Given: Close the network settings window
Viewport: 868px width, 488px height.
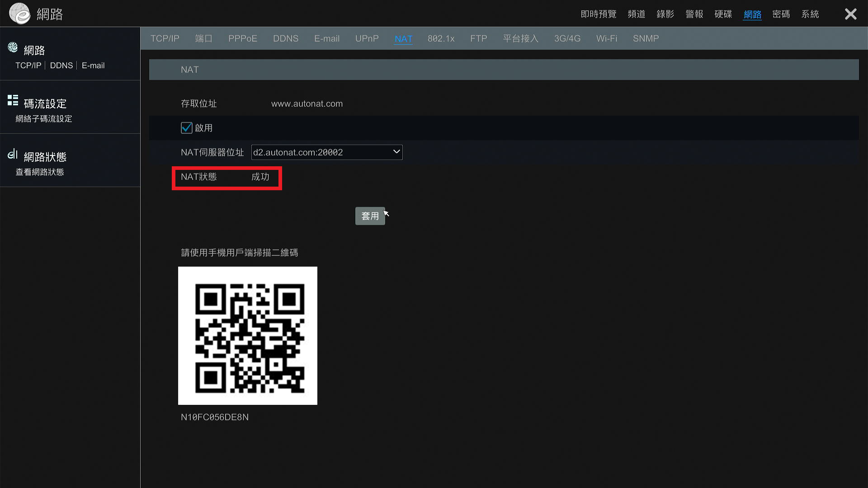Looking at the screenshot, I should click(x=850, y=14).
